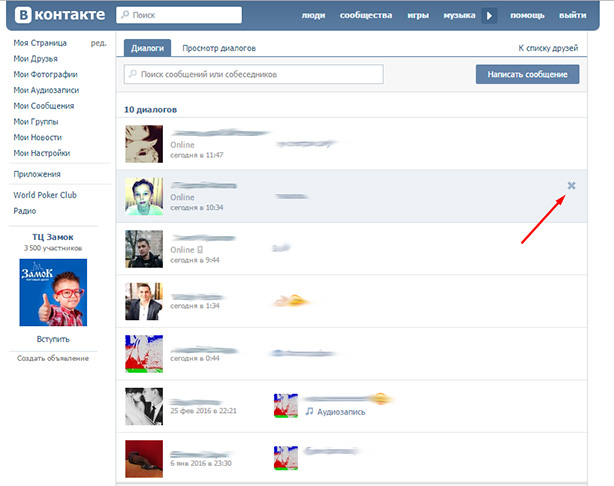
Task: Go to Мои Аудиозаписи in sidebar
Action: (x=44, y=90)
